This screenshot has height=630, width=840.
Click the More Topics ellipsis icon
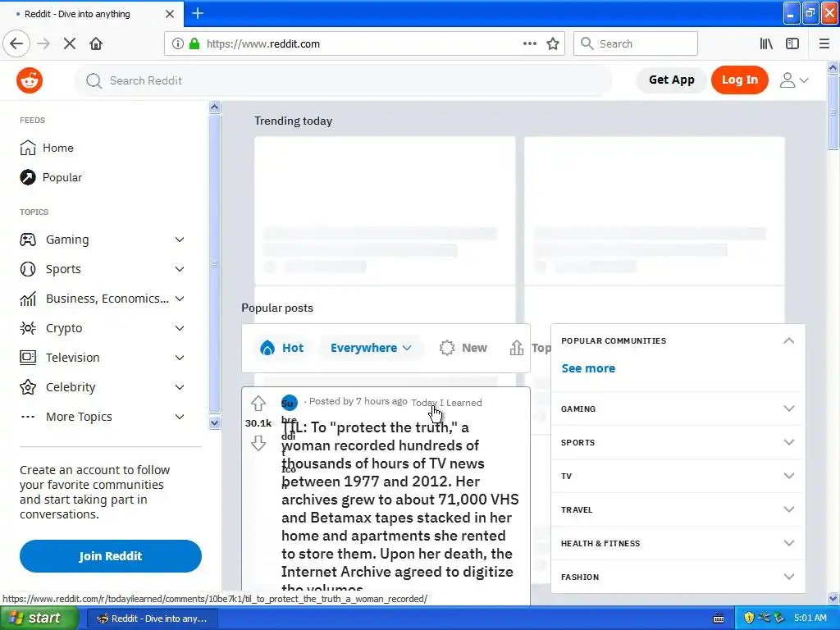(x=28, y=417)
